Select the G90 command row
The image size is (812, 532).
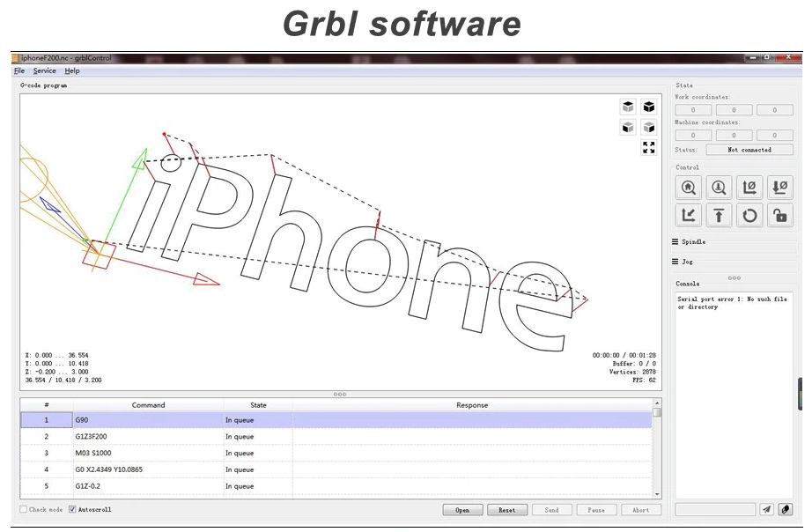(x=336, y=420)
